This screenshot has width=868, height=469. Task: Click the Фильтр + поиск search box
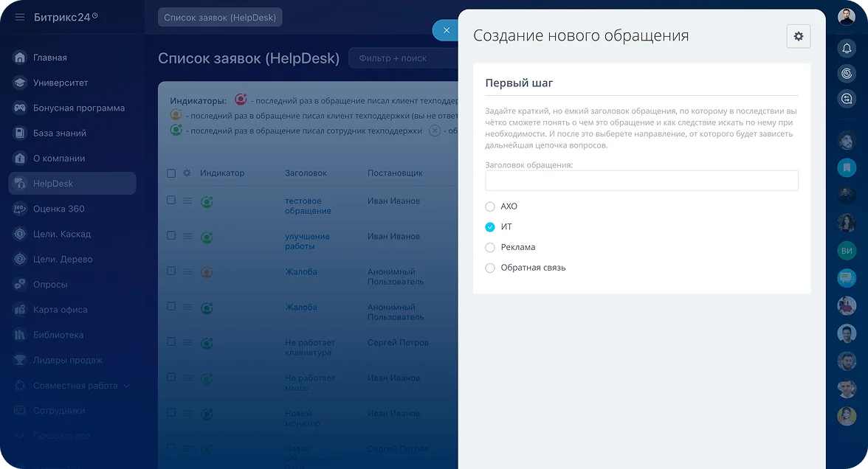(404, 58)
